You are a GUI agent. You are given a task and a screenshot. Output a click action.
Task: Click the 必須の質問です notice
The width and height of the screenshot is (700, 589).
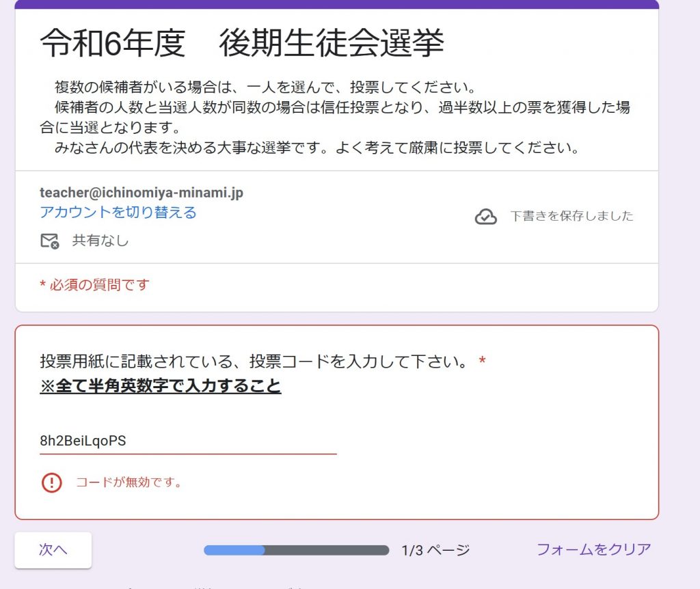[94, 285]
